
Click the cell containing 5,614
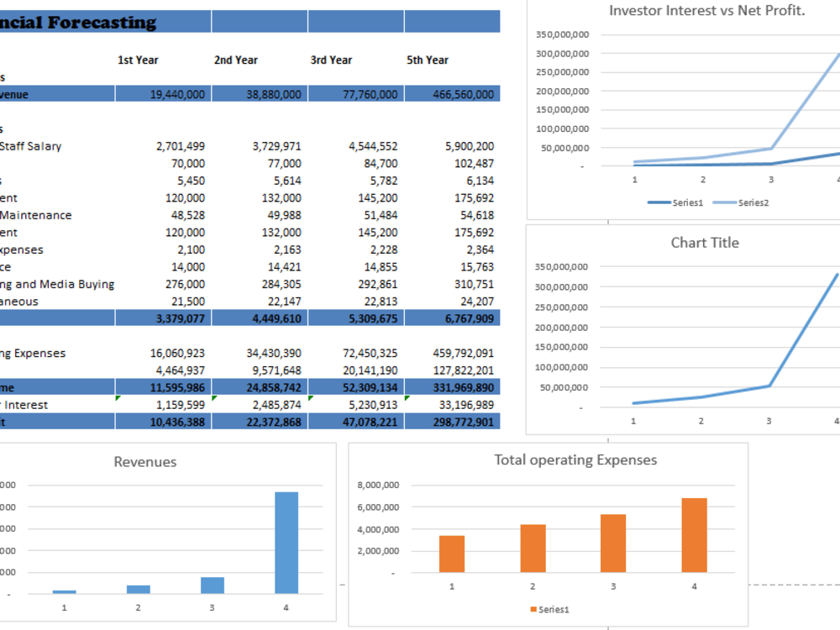(x=287, y=181)
